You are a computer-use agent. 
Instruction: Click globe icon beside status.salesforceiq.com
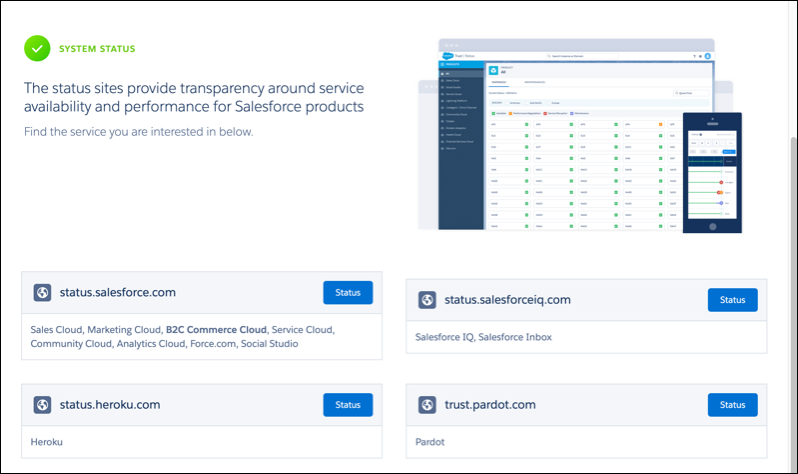point(427,300)
